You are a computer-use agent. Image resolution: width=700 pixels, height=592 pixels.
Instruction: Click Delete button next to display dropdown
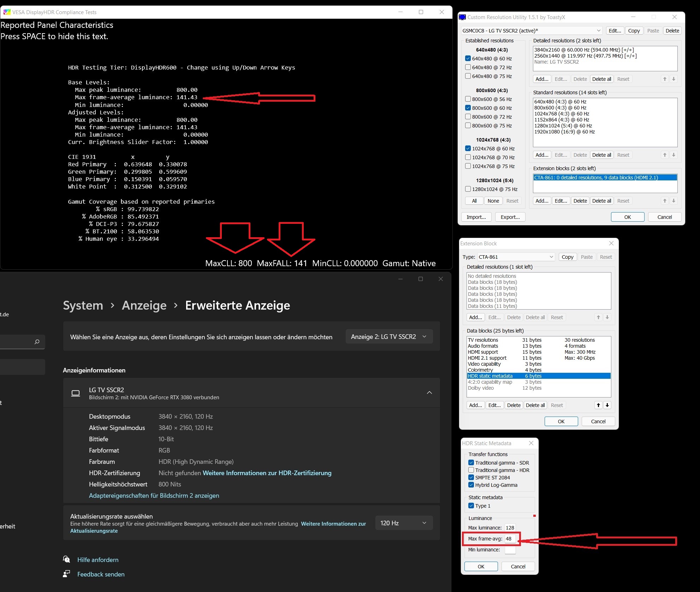pyautogui.click(x=672, y=31)
